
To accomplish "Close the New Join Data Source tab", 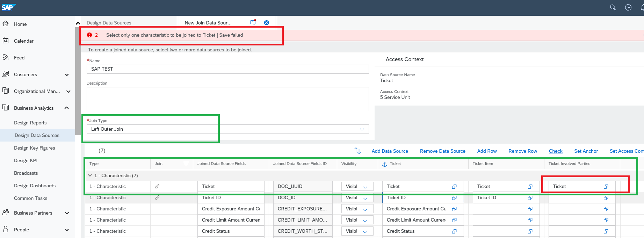I will click(x=267, y=23).
